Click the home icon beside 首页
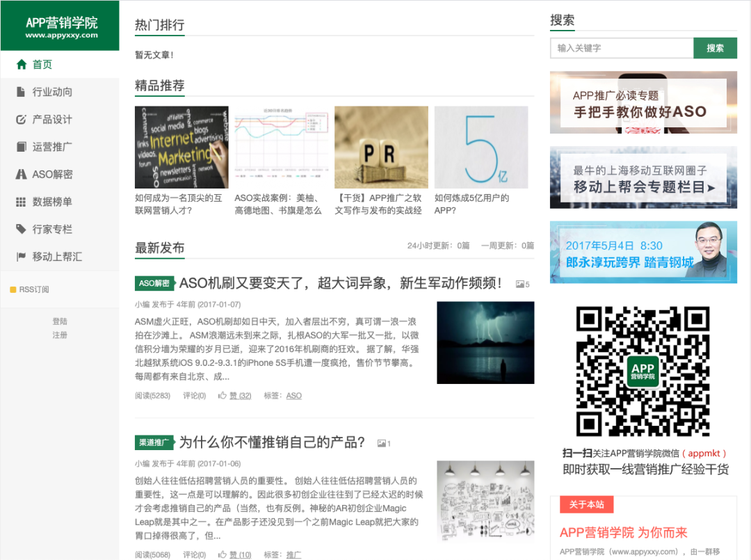This screenshot has width=751, height=560. click(21, 64)
